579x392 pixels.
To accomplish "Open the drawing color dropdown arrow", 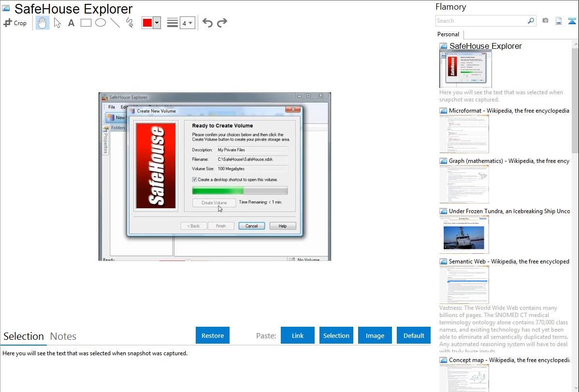I will click(x=157, y=23).
